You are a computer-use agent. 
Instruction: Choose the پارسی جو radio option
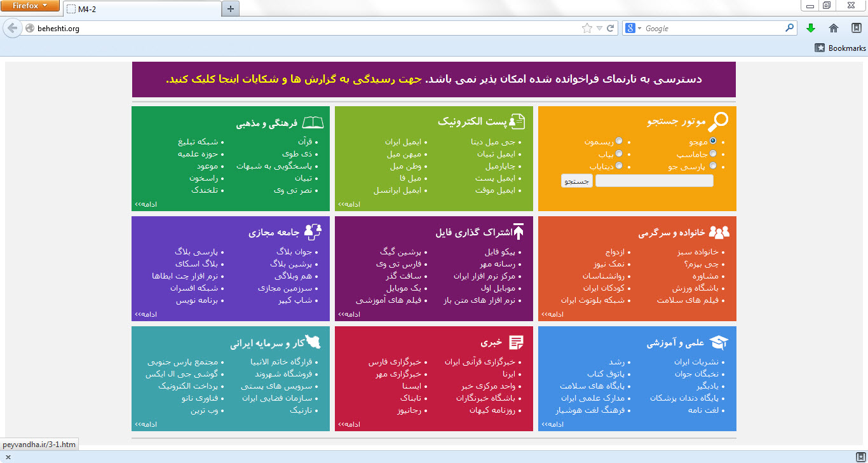713,166
